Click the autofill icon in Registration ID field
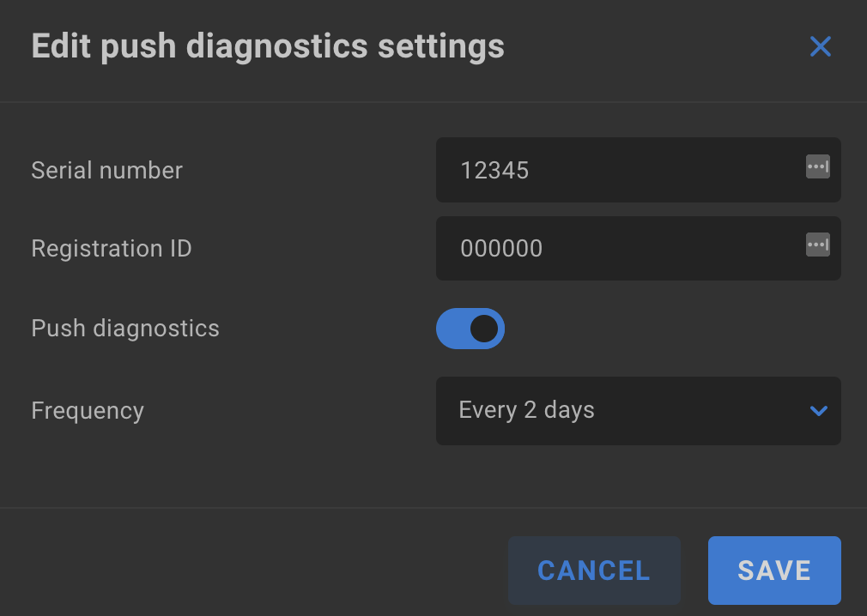 tap(818, 245)
